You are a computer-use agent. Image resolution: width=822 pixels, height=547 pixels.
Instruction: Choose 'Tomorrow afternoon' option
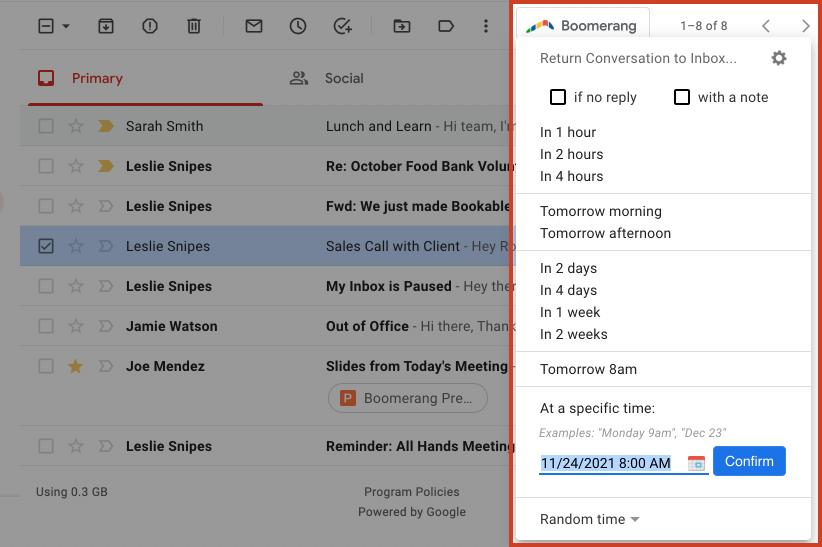click(x=605, y=233)
